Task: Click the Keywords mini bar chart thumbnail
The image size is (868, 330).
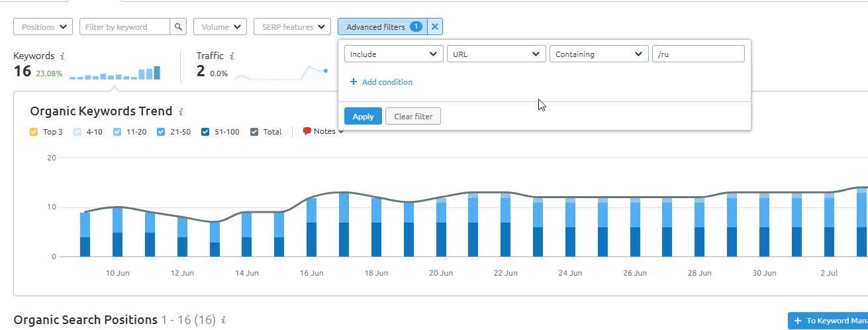Action: coord(115,73)
